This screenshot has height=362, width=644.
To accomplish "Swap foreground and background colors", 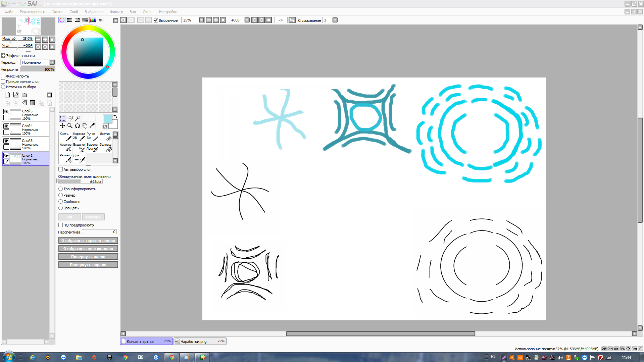I will coord(115,116).
